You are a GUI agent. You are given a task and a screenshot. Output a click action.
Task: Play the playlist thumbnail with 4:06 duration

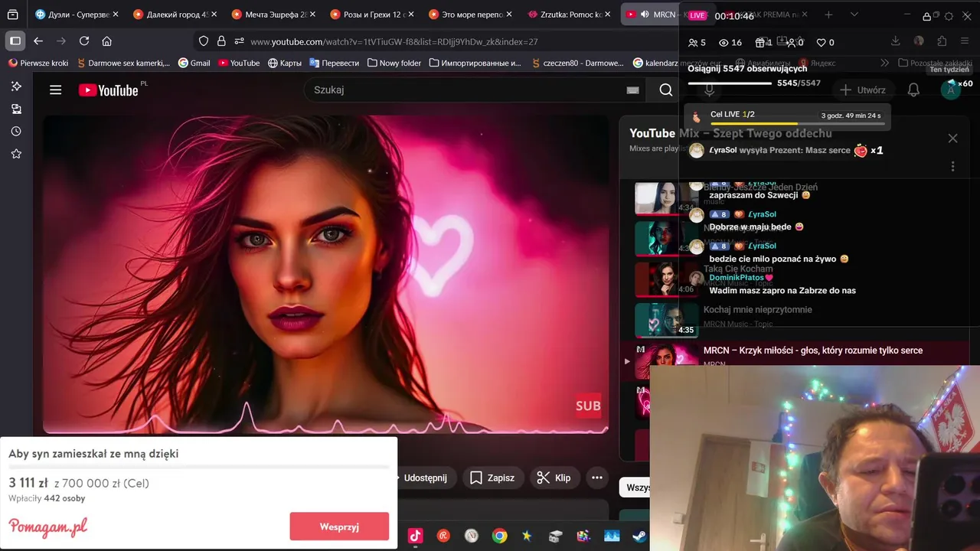[665, 279]
